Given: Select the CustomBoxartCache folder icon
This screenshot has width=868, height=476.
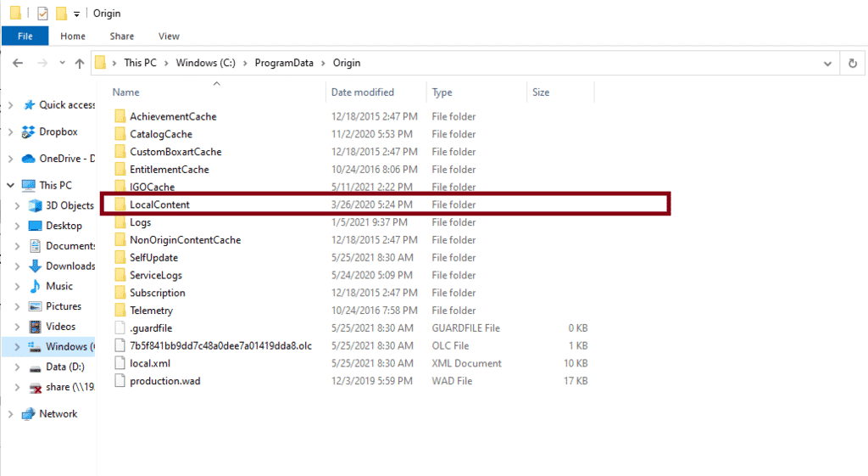Looking at the screenshot, I should (120, 152).
